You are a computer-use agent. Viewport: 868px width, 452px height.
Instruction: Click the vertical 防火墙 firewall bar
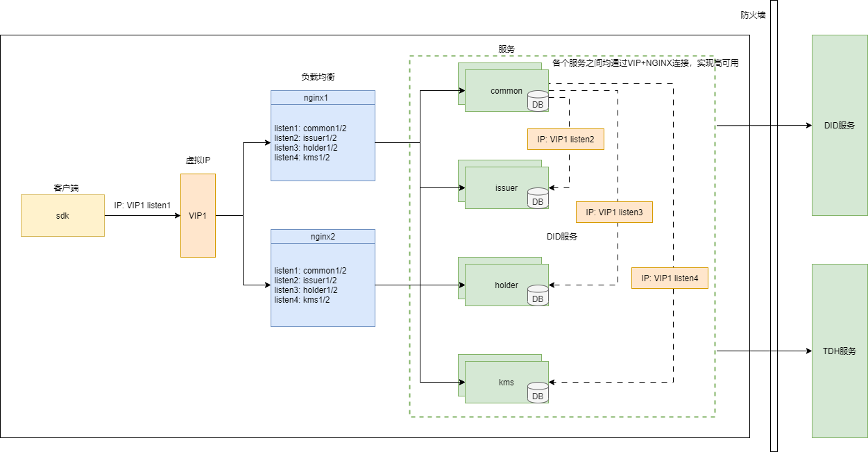click(774, 226)
